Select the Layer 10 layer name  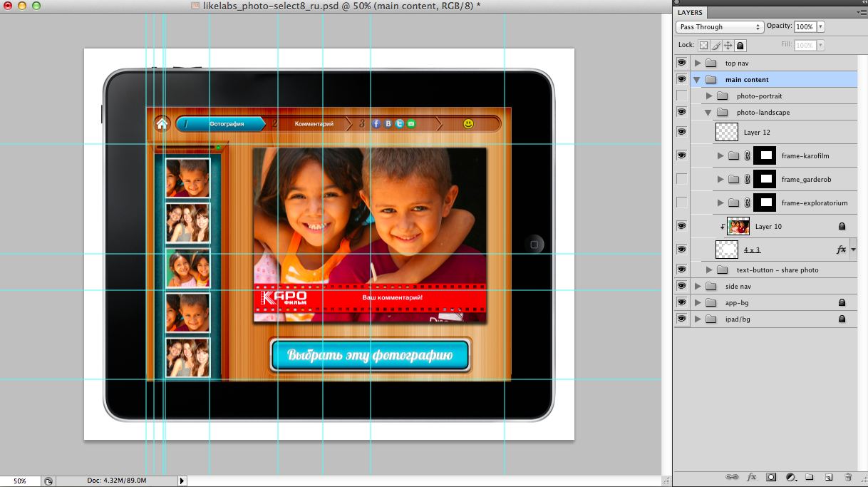click(x=768, y=227)
